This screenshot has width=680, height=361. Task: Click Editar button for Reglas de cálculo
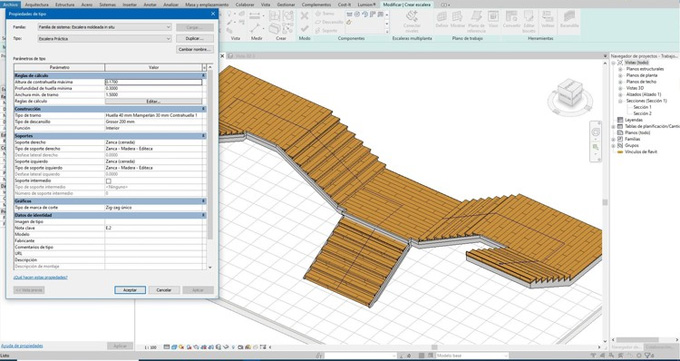coord(154,102)
